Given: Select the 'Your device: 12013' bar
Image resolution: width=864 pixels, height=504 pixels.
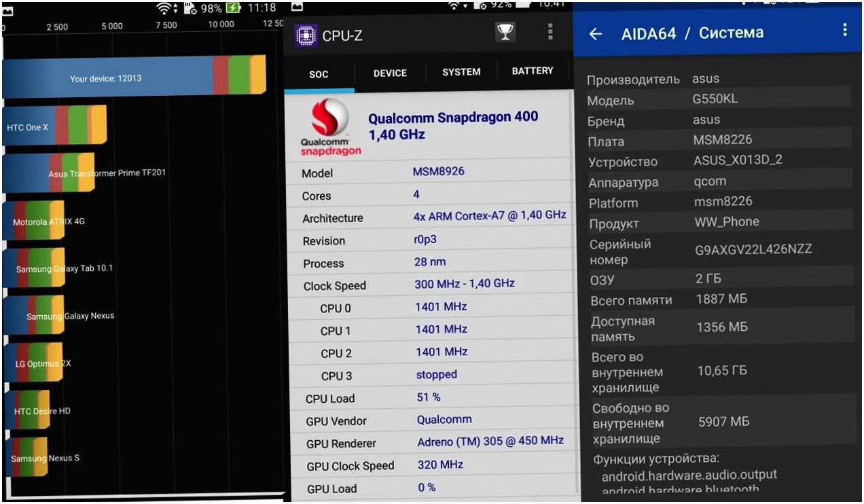Looking at the screenshot, I should (x=134, y=77).
